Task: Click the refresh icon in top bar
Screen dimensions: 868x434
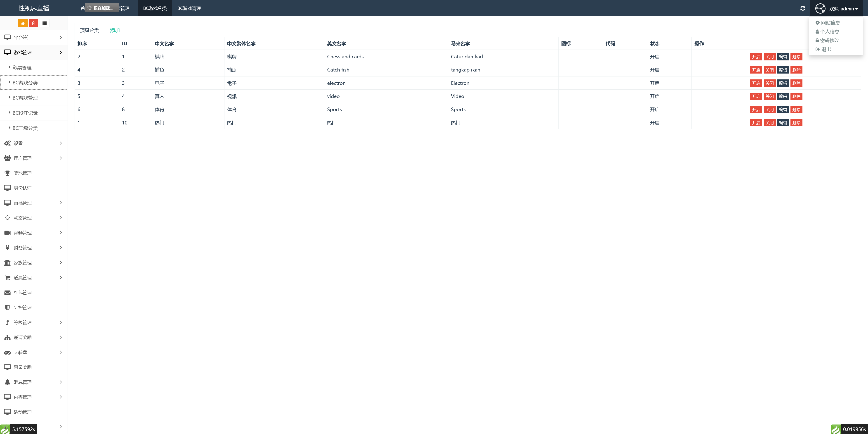Action: click(803, 8)
